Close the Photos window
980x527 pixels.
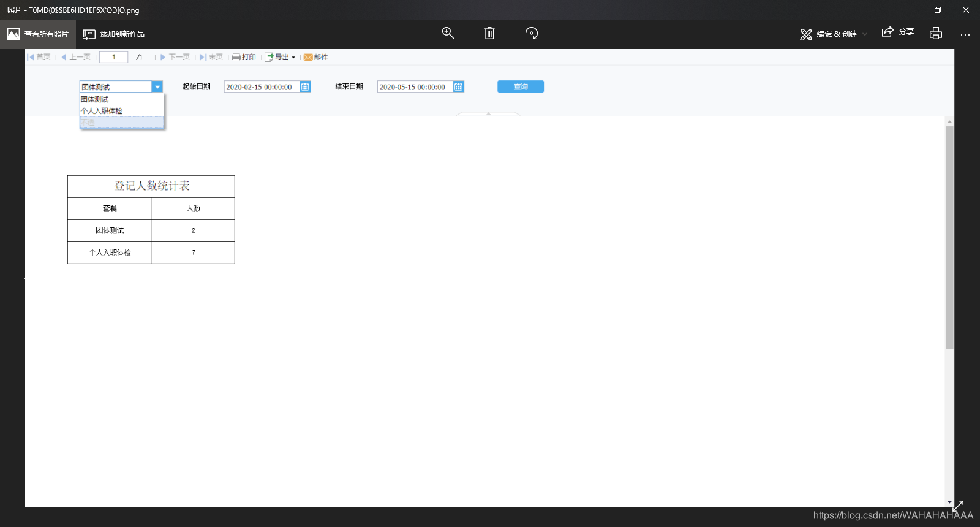coord(966,10)
